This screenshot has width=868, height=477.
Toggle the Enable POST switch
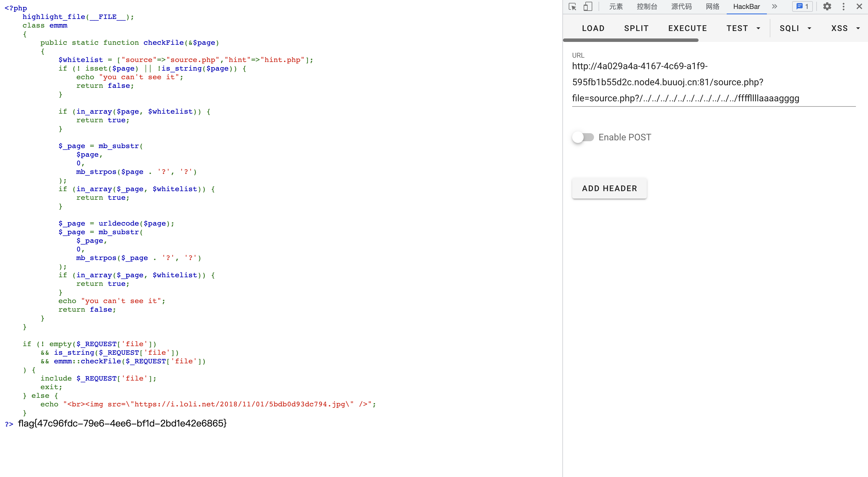(x=582, y=137)
